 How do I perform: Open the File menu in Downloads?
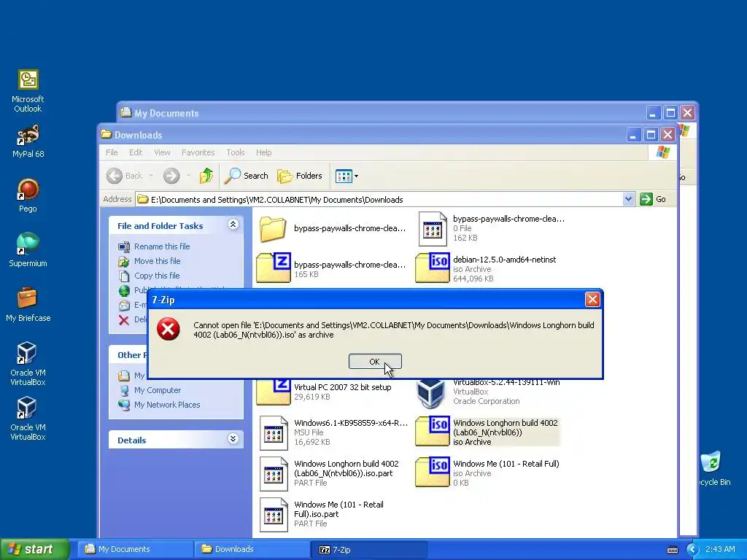point(112,152)
